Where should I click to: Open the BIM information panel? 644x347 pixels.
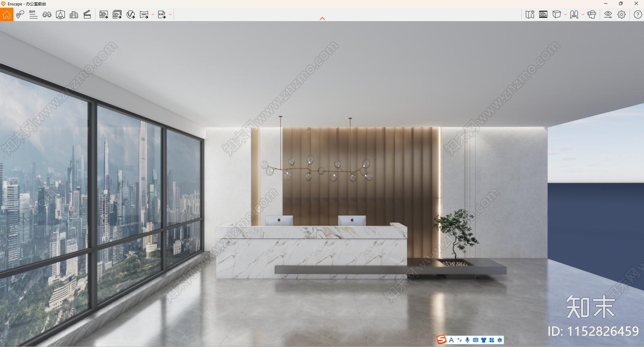pyautogui.click(x=33, y=15)
